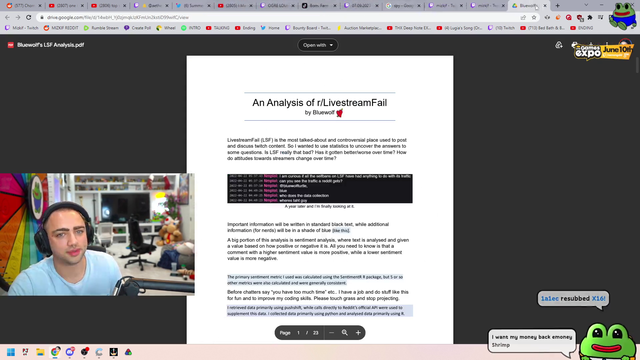The image size is (640, 360).
Task: Go back to the previous page
Action: coord(7,17)
